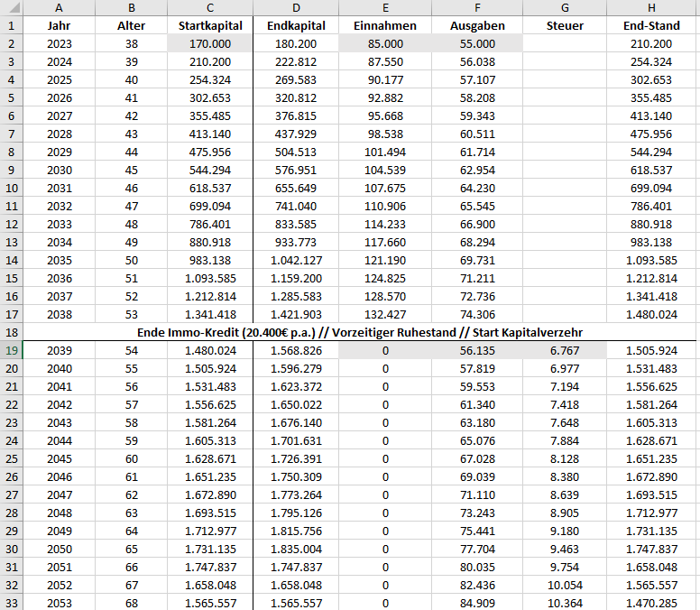Click the 'Startkapital' header cell

point(210,26)
